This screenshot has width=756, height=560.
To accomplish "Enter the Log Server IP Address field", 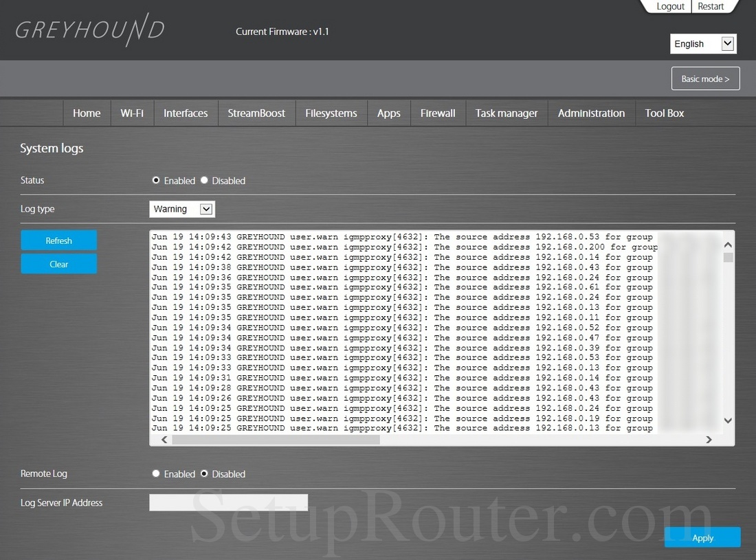I will (x=228, y=502).
